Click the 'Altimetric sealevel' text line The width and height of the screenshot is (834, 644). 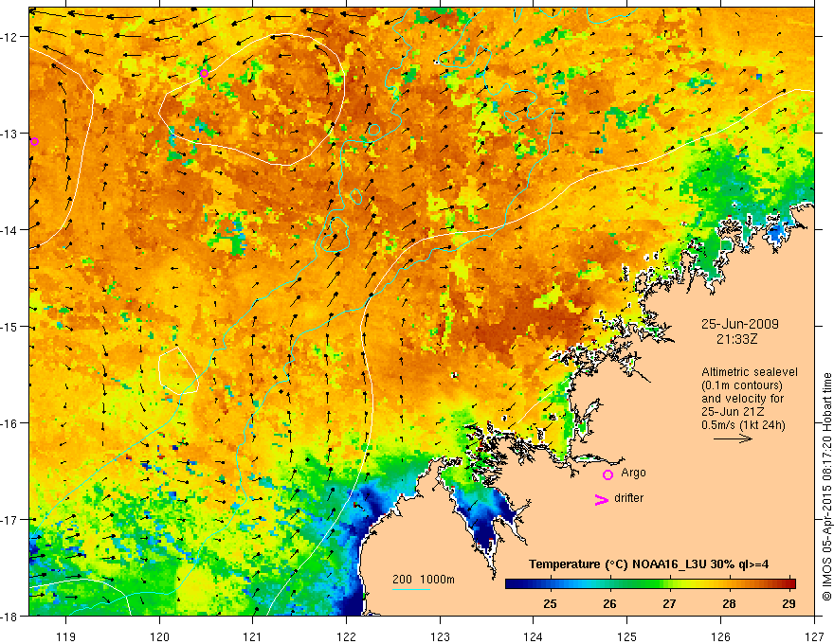tap(750, 372)
